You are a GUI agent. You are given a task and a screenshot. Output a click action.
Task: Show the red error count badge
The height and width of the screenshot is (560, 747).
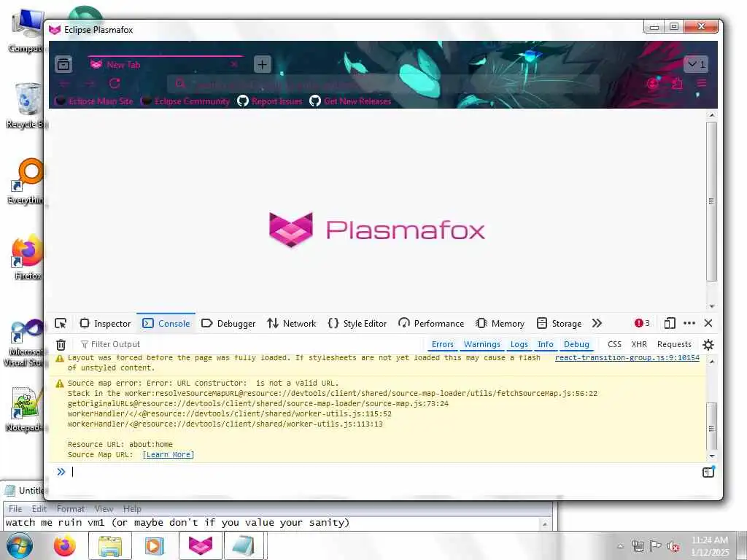coord(642,323)
